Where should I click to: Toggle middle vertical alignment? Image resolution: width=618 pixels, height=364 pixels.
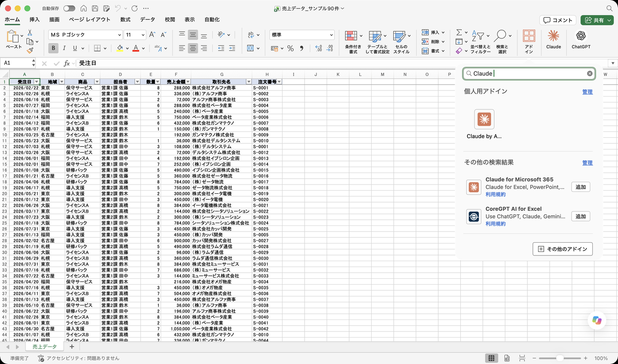(x=193, y=35)
